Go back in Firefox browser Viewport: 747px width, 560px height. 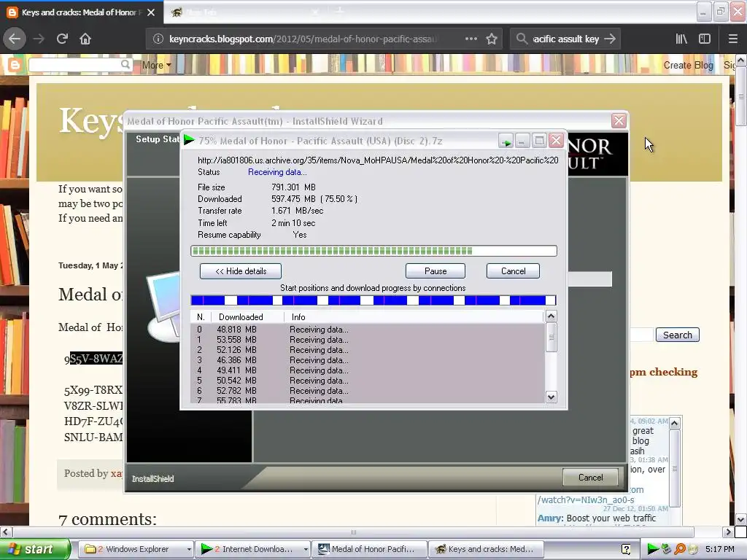pos(15,39)
